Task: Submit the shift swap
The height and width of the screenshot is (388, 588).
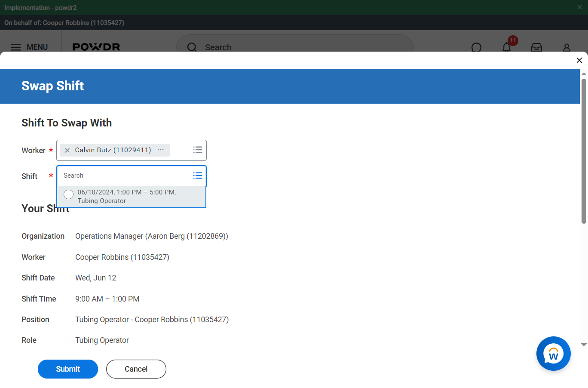Action: [x=68, y=369]
